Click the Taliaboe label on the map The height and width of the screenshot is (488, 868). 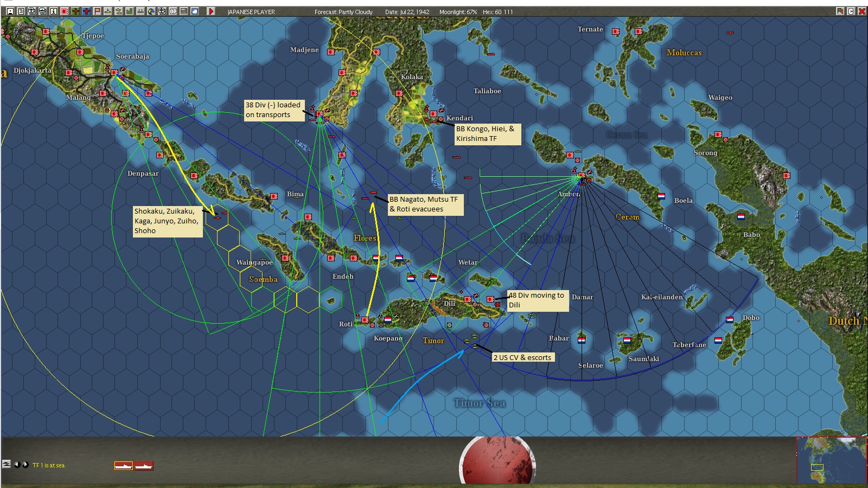[x=487, y=91]
